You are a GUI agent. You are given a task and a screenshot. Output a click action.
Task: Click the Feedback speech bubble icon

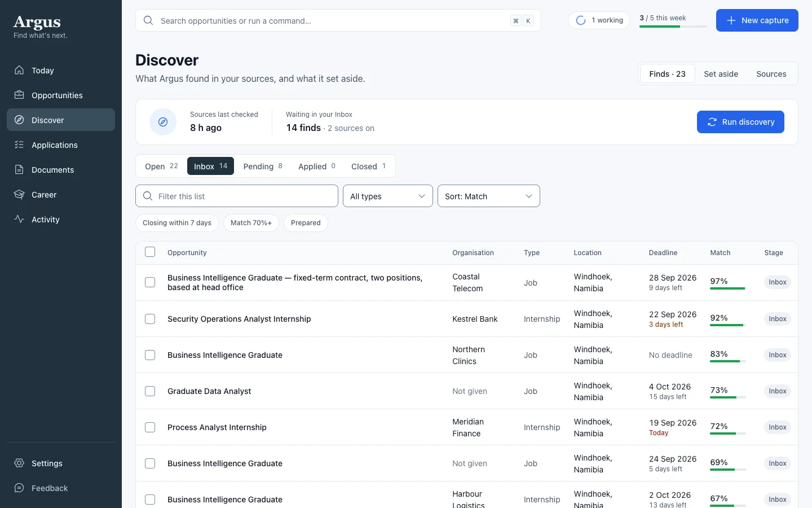point(19,488)
